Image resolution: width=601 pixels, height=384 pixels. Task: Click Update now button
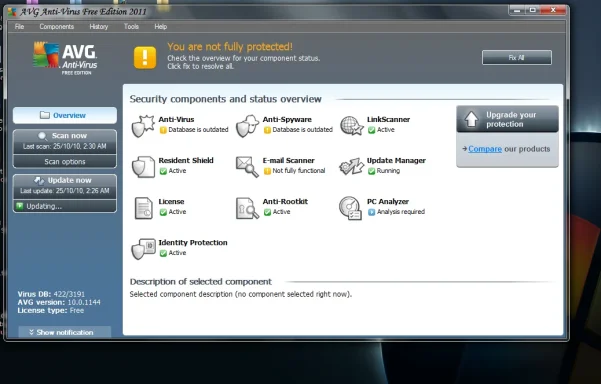coord(65,185)
